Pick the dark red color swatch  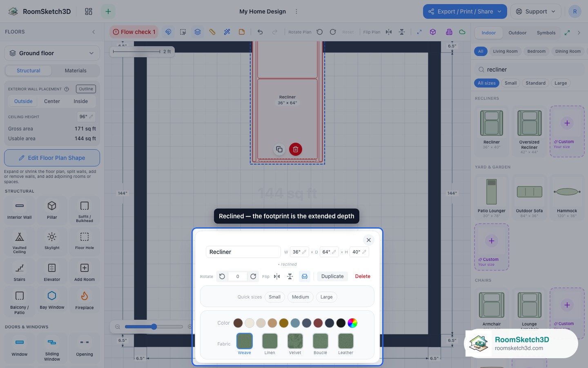click(318, 323)
